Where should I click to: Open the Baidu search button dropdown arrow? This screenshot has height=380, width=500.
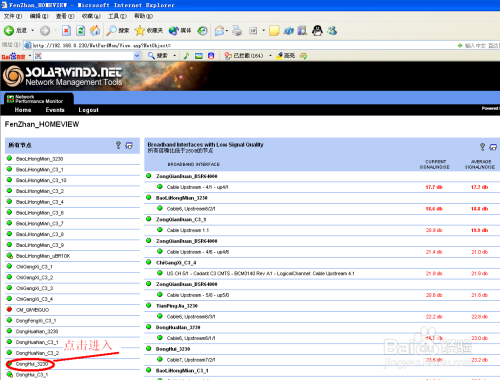coord(174,56)
